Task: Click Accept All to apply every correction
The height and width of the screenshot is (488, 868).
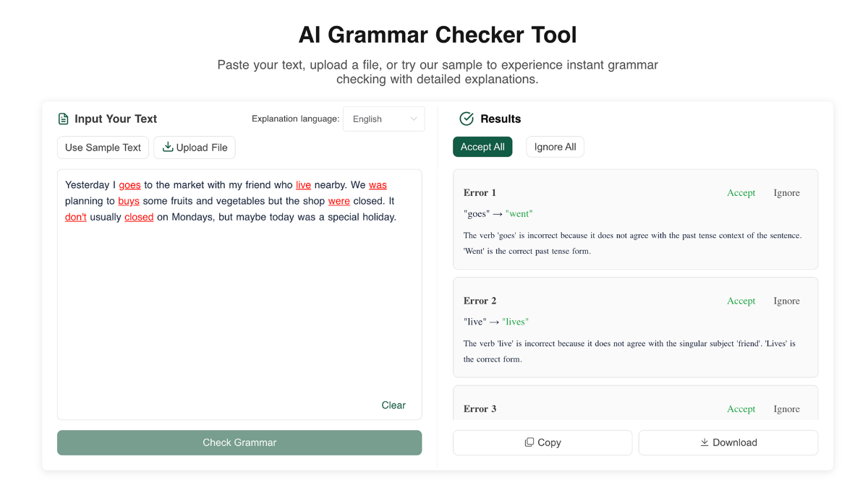Action: coord(482,146)
